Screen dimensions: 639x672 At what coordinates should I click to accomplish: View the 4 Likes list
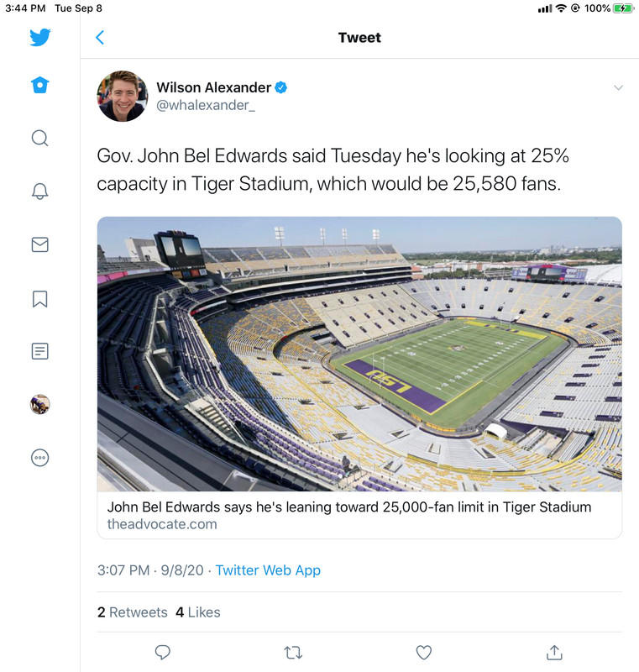[198, 612]
